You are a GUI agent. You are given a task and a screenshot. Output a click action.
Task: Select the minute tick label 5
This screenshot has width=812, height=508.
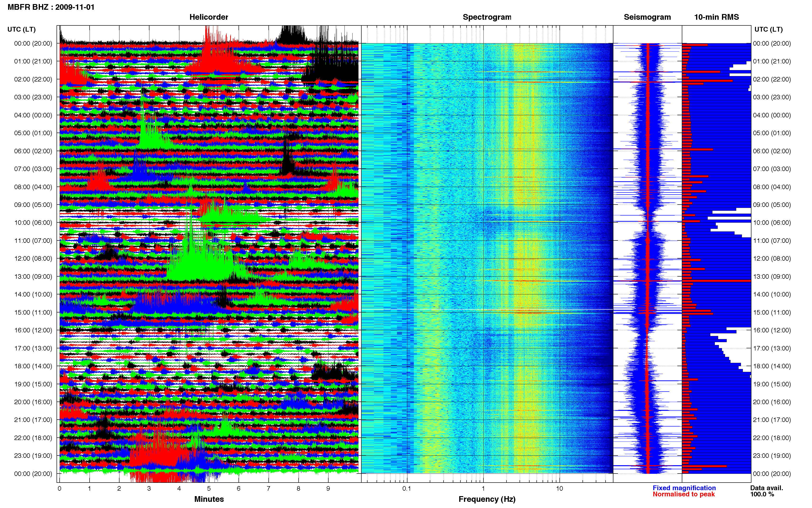[209, 489]
